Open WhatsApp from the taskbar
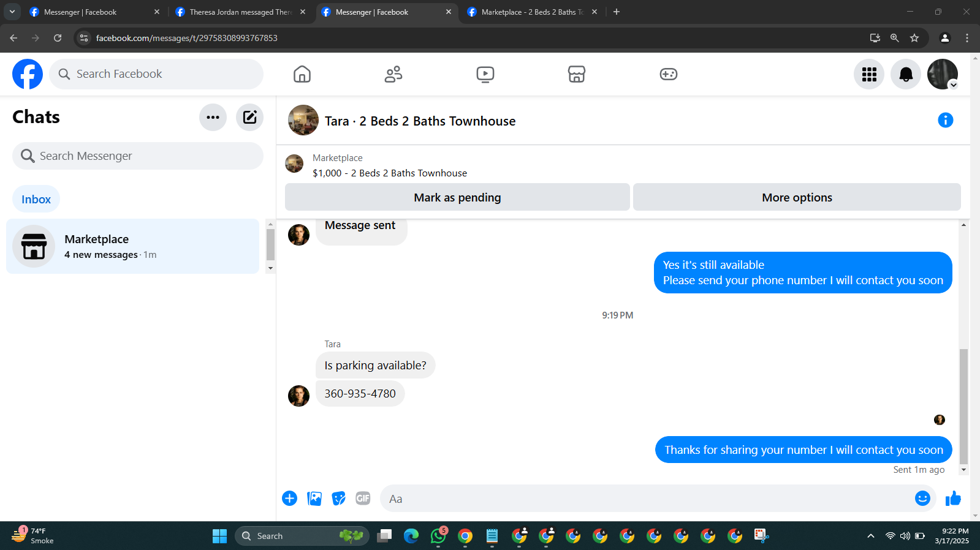Screen dimensions: 980x550 tap(438, 536)
